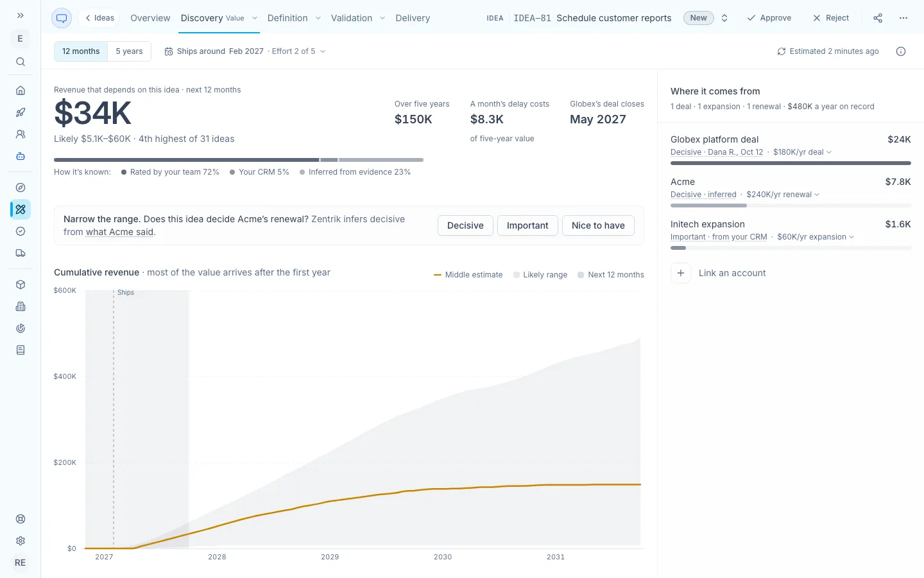The width and height of the screenshot is (924, 578).
Task: Click the Globex platform deal progress bar
Action: point(791,163)
